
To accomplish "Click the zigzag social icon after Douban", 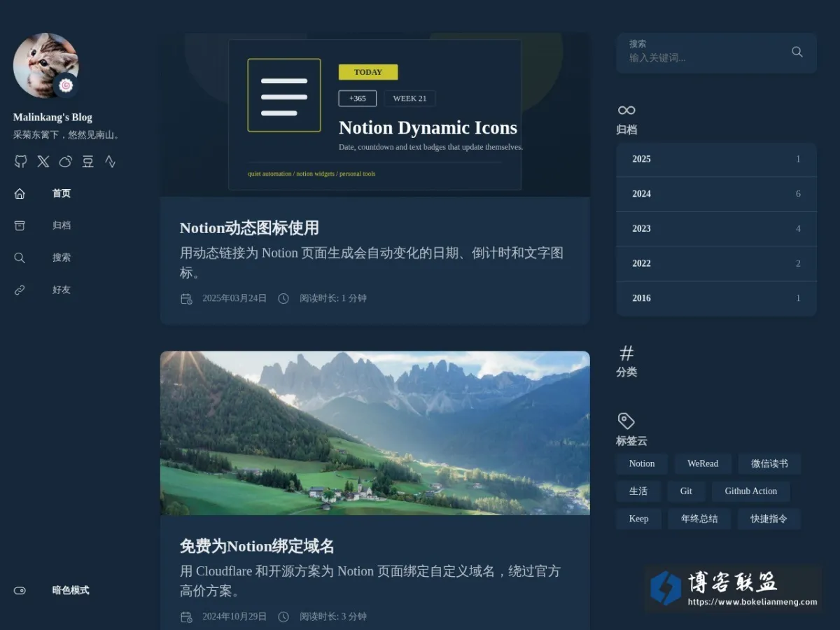I will coord(111,162).
